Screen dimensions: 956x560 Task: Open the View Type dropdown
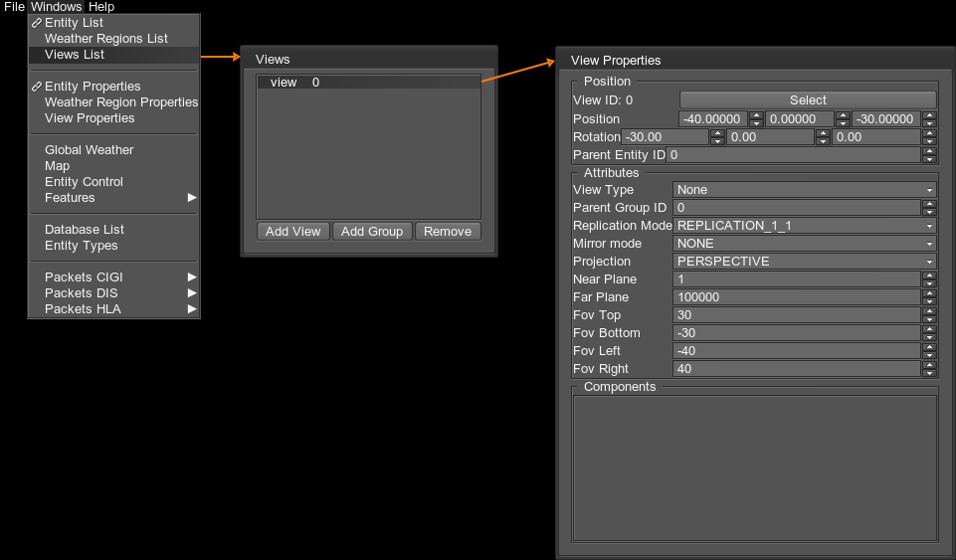coord(805,190)
